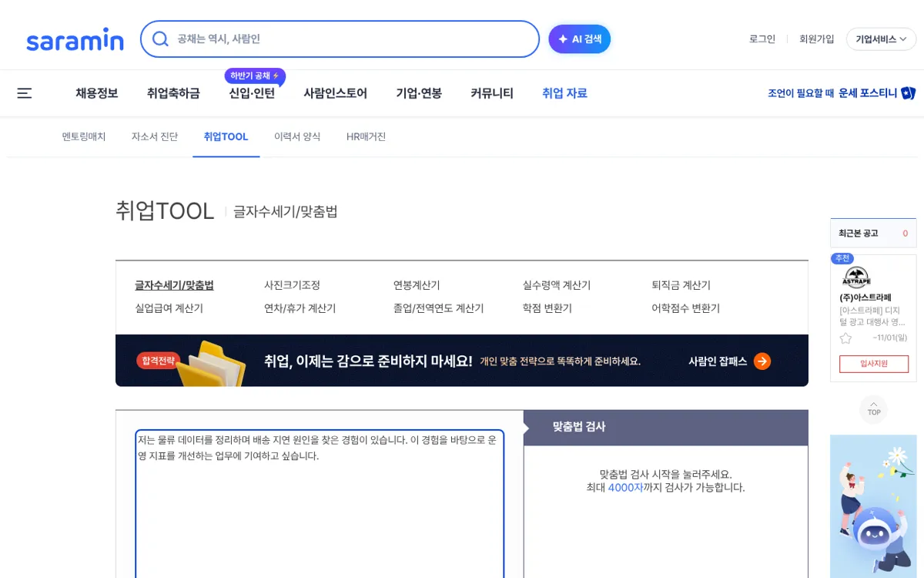
Task: Click the robot mascot ad banner
Action: [x=873, y=506]
